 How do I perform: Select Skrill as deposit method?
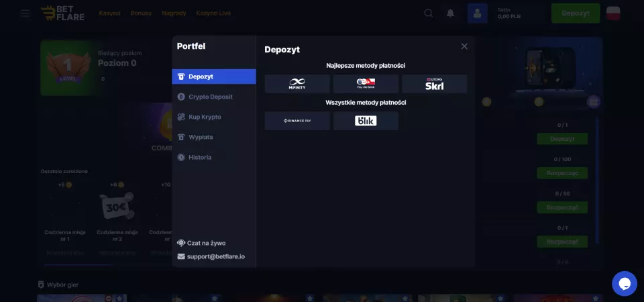click(x=434, y=84)
